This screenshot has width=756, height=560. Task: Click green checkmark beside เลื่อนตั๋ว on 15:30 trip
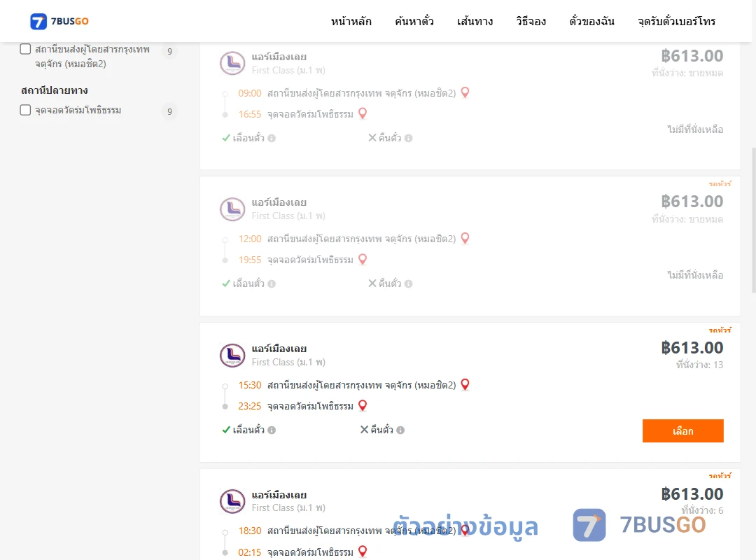(x=225, y=430)
